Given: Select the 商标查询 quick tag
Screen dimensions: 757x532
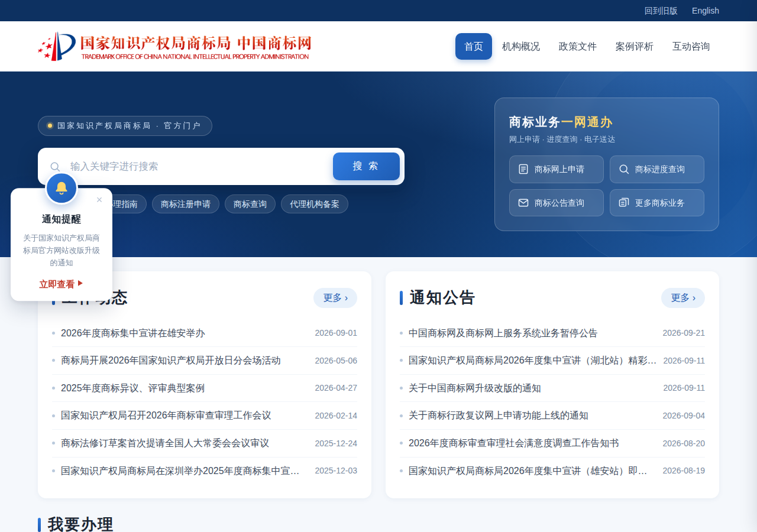Looking at the screenshot, I should click(x=250, y=204).
